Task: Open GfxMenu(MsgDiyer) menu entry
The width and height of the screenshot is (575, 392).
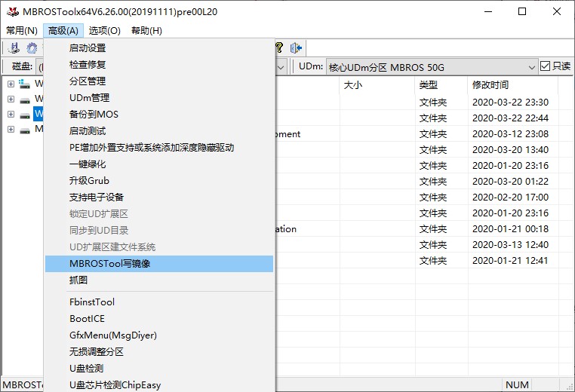Action: [x=159, y=335]
